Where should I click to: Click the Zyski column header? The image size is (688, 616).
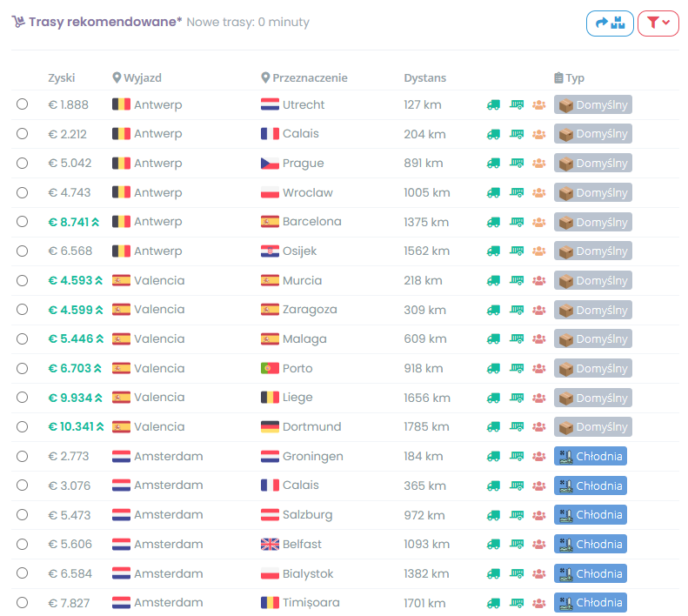pyautogui.click(x=62, y=77)
